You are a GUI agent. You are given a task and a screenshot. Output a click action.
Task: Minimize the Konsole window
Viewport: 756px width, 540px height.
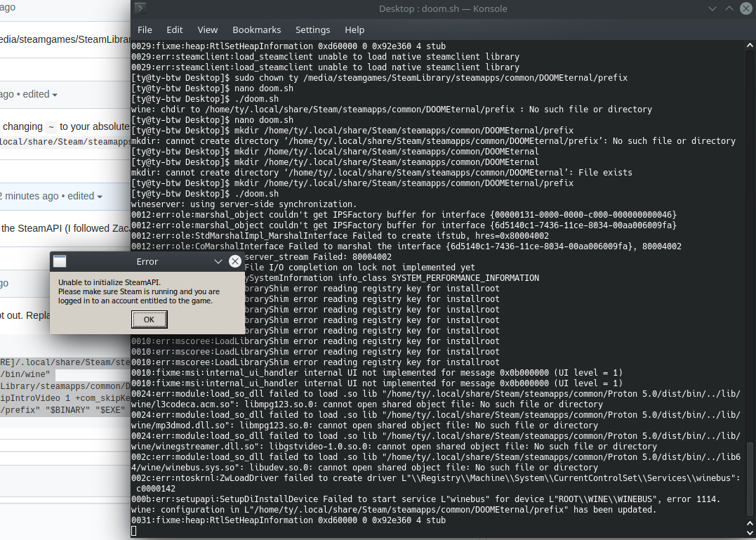pyautogui.click(x=712, y=8)
